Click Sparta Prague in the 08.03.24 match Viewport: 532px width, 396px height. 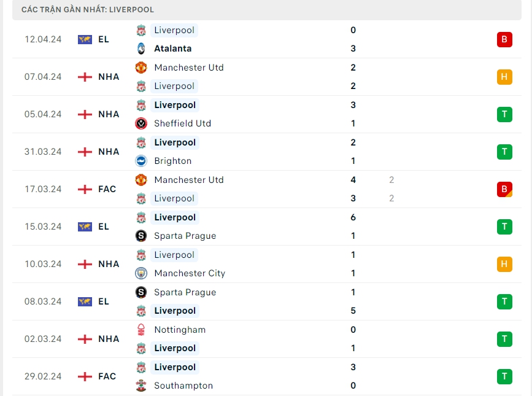(185, 292)
